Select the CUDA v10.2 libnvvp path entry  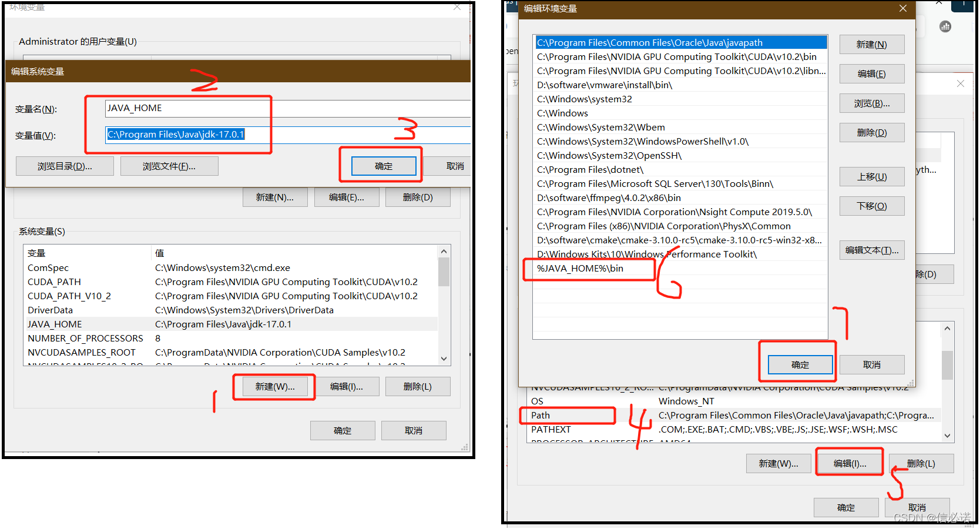(x=680, y=71)
